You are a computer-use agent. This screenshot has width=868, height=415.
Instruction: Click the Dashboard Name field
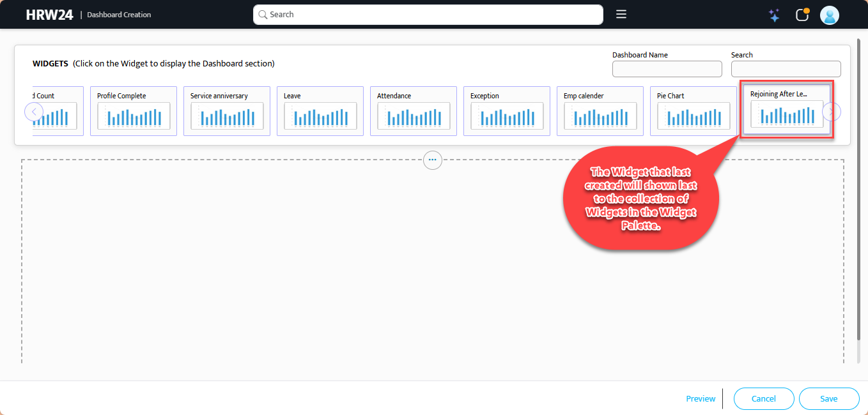(x=667, y=69)
